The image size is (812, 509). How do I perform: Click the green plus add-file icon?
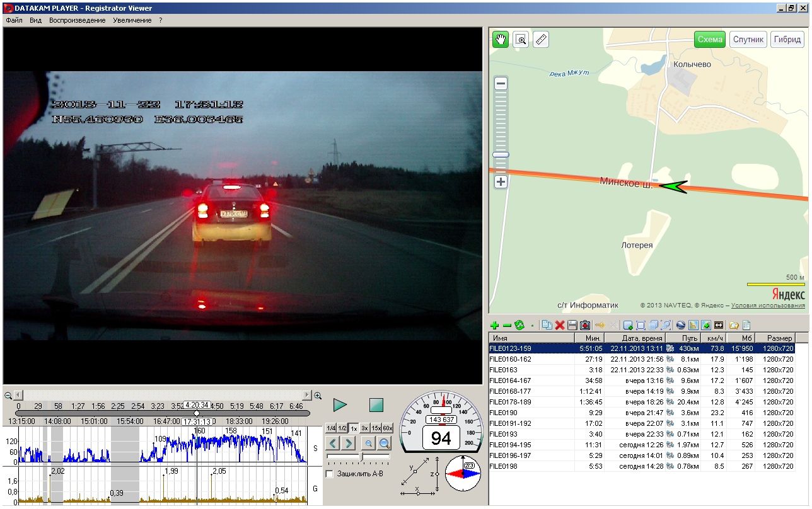[494, 325]
